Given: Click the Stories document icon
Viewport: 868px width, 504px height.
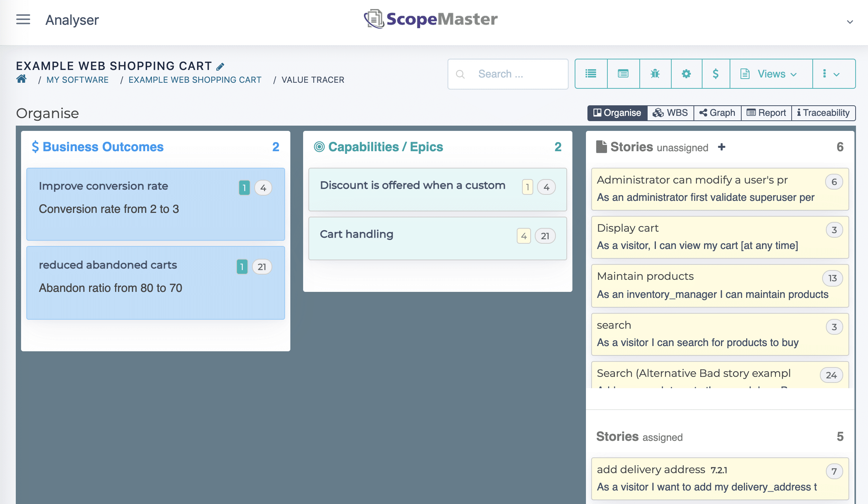Looking at the screenshot, I should [x=601, y=146].
